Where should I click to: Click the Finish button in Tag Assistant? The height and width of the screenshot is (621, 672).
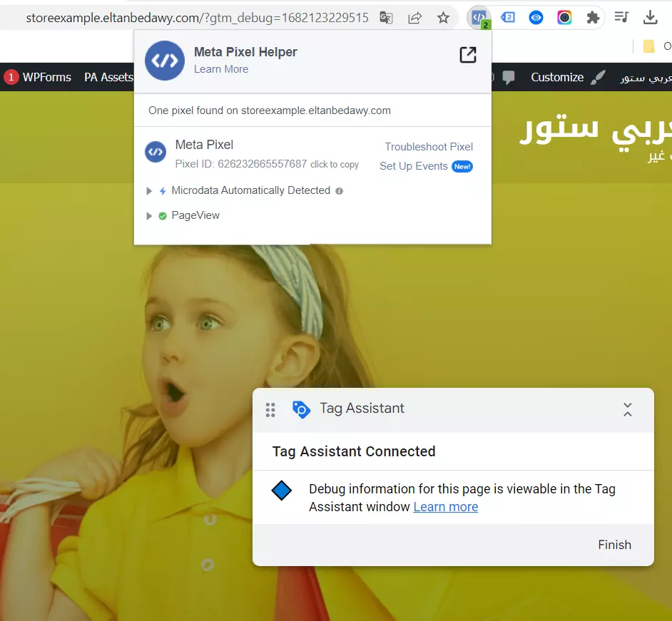click(x=614, y=544)
